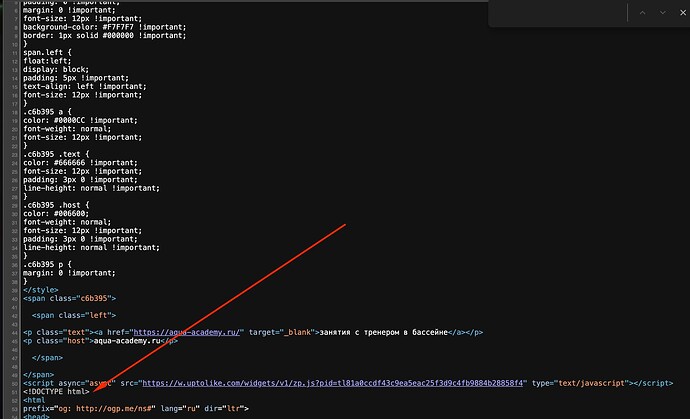Screen dimensions: 690x419
Task: Open the aqua-academy.ru href link
Action: [187, 332]
